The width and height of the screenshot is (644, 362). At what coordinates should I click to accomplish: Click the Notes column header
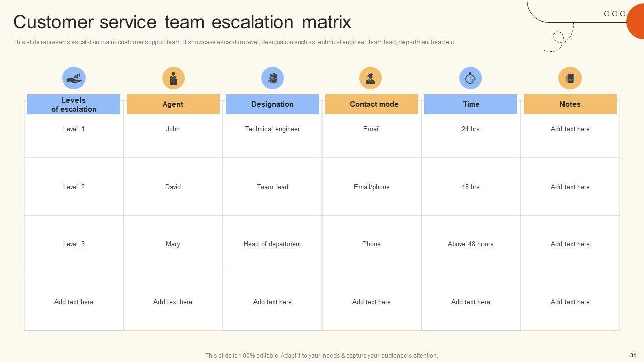pyautogui.click(x=570, y=104)
